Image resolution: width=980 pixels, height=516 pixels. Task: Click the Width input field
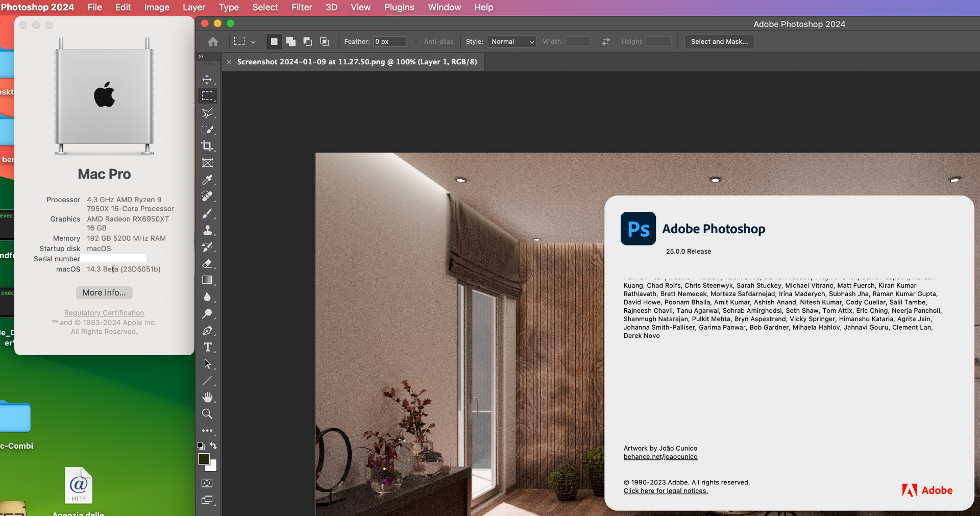coord(578,42)
